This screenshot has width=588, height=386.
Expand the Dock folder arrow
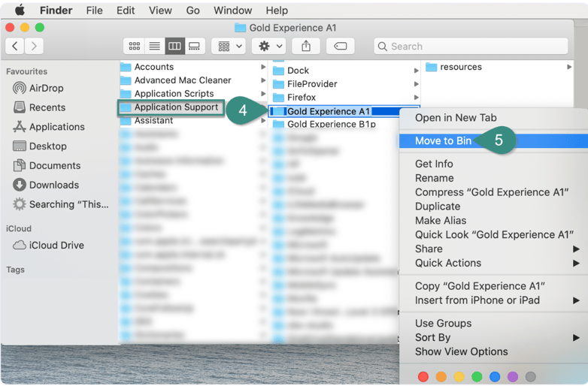tap(416, 71)
